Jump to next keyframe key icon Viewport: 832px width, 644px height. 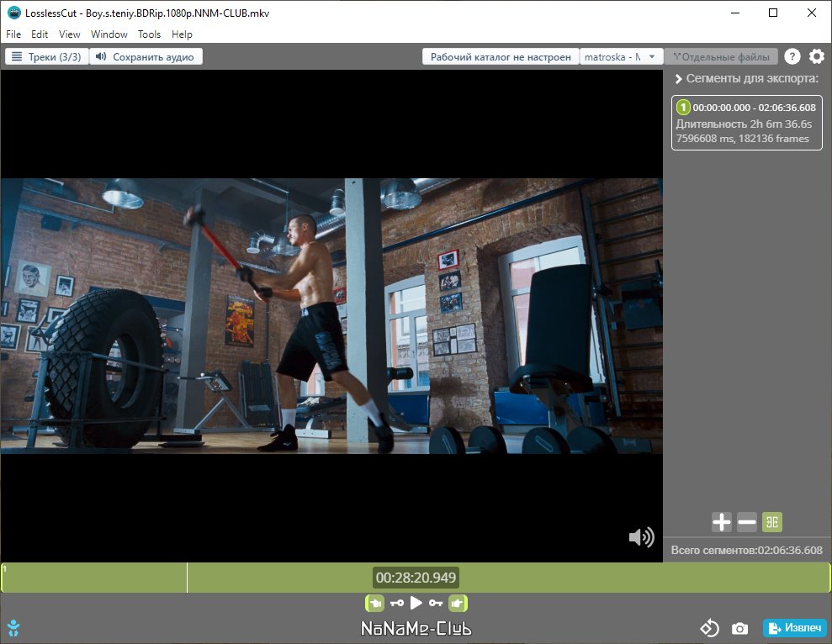436,603
